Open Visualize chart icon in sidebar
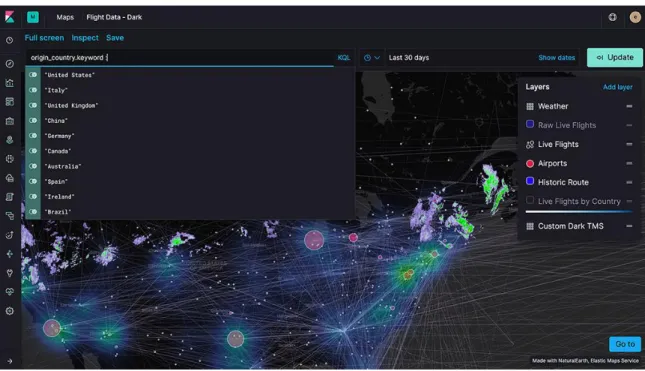The height and width of the screenshot is (371, 645). 9,83
